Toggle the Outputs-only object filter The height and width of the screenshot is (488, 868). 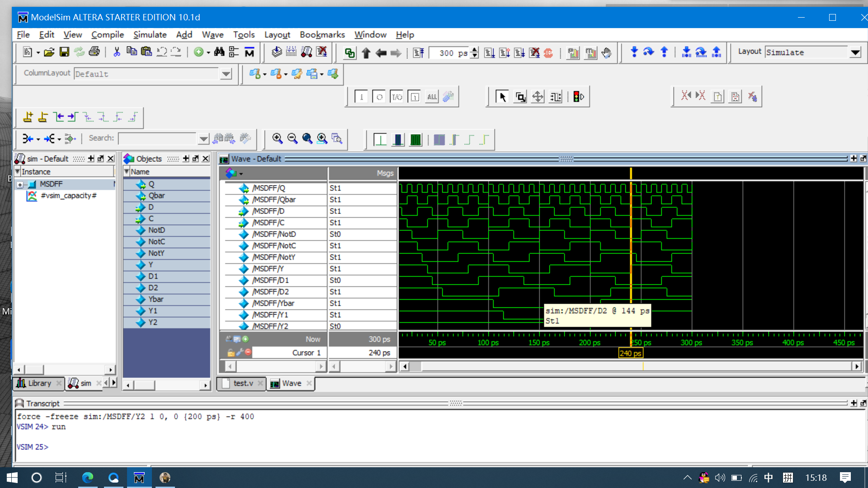[x=379, y=97]
